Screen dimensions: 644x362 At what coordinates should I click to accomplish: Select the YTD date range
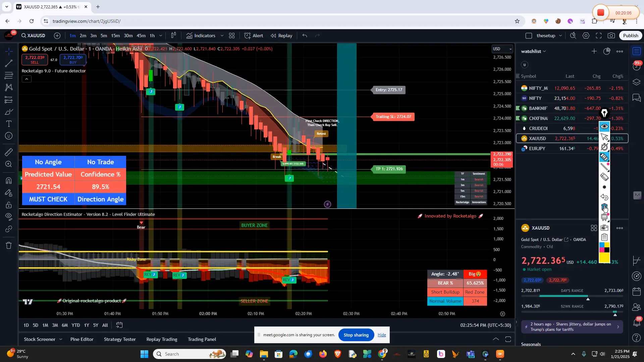[76, 325]
